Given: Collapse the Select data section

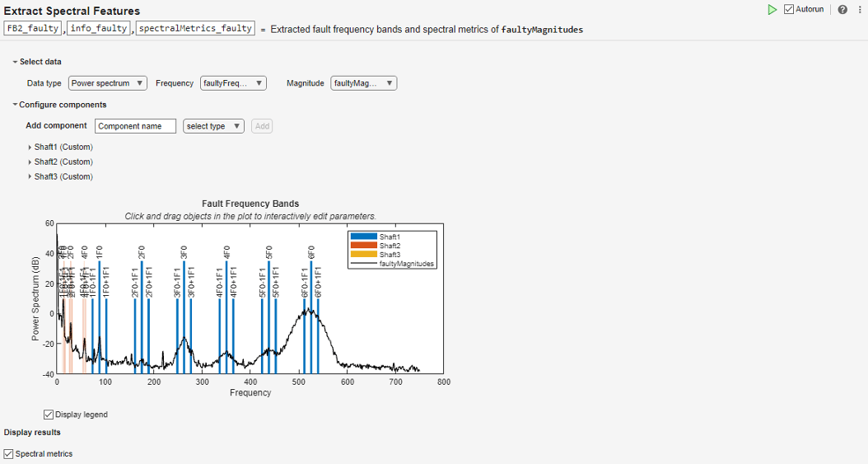Looking at the screenshot, I should coord(15,62).
